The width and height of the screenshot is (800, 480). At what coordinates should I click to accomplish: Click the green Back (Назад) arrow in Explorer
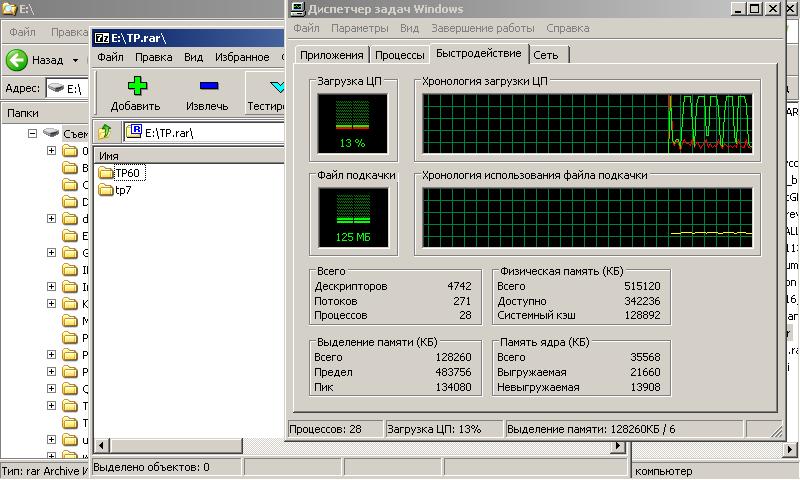(x=16, y=60)
